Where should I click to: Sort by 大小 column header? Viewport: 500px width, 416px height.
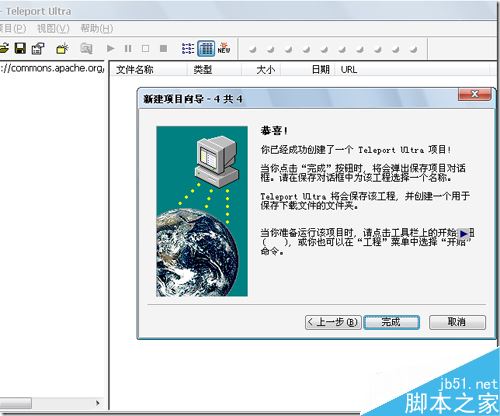261,70
